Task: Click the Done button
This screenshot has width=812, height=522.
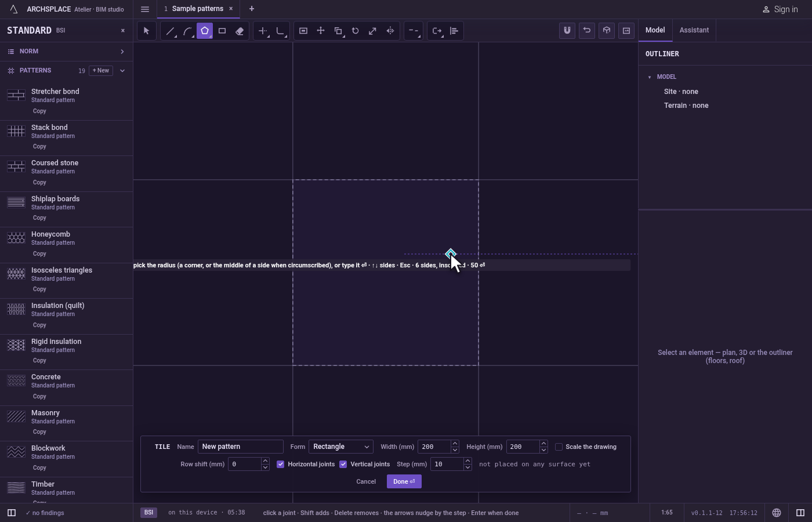Action: point(404,481)
